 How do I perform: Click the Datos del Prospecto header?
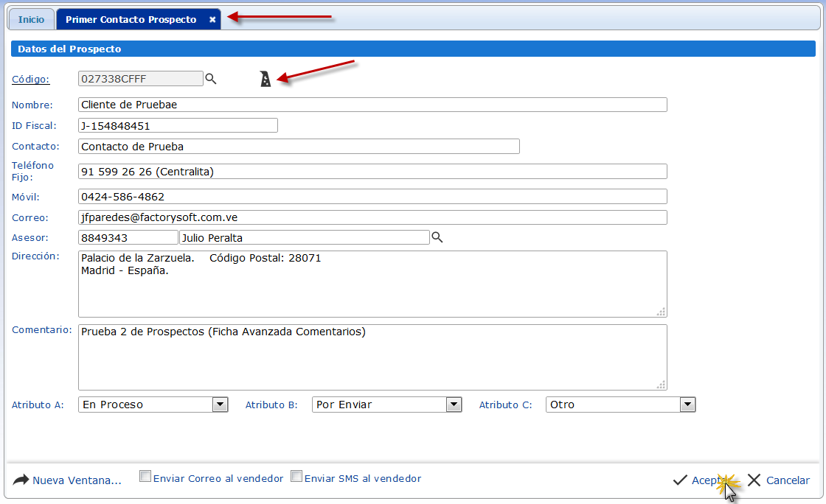click(x=413, y=49)
